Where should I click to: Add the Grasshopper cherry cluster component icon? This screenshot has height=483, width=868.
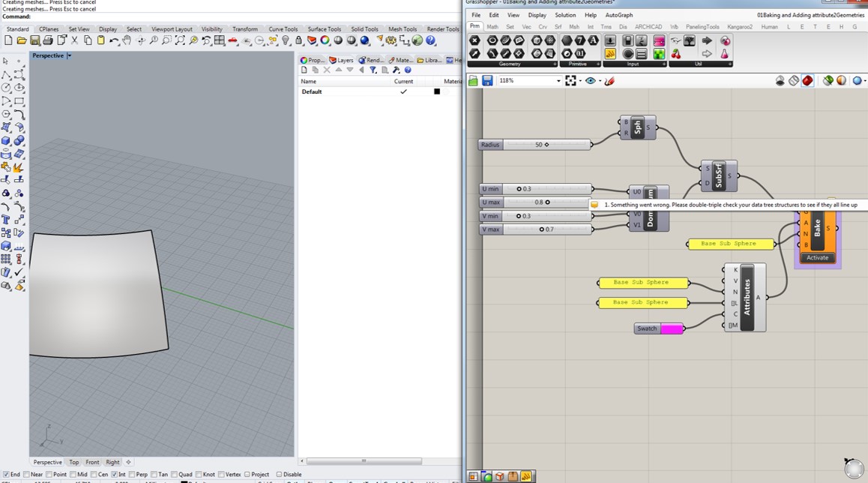(x=676, y=54)
